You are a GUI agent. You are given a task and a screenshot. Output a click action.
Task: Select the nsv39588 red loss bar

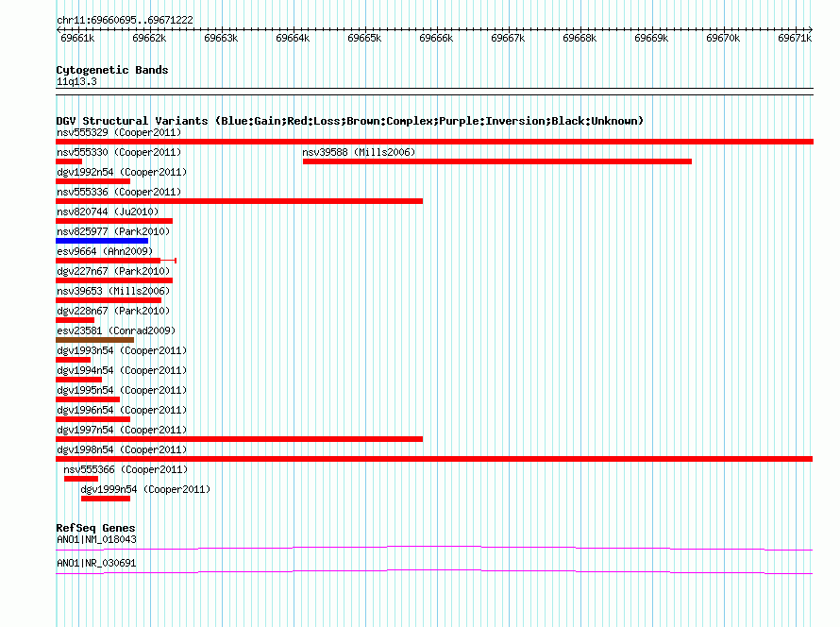click(497, 161)
